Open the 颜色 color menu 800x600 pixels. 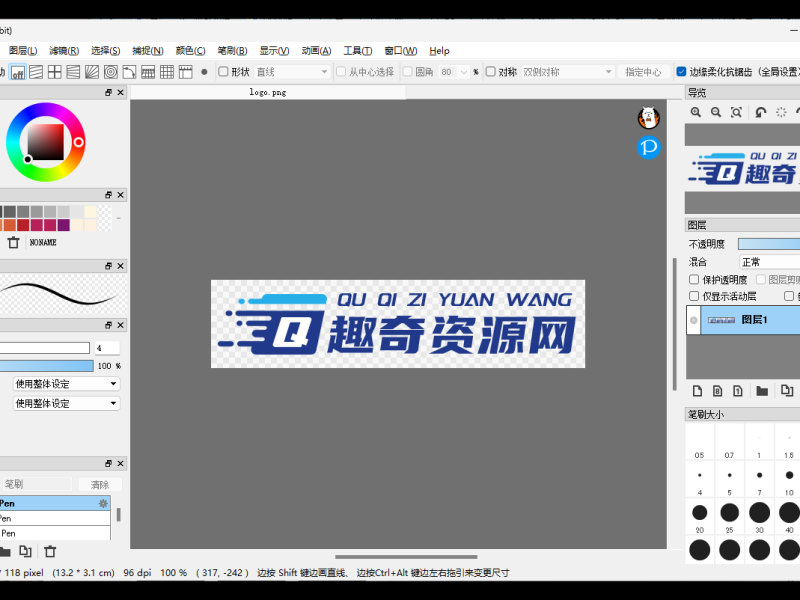pyautogui.click(x=190, y=51)
